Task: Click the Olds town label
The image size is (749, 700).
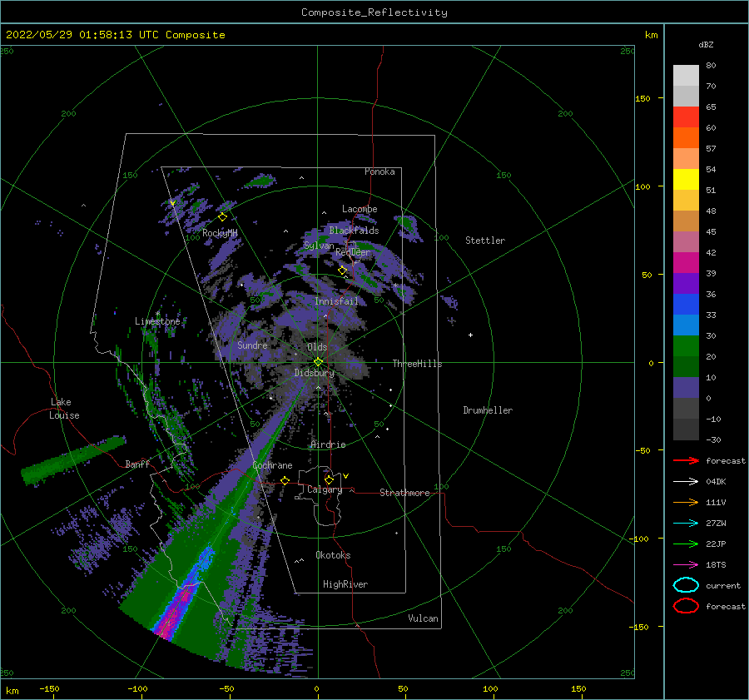Action: point(317,347)
